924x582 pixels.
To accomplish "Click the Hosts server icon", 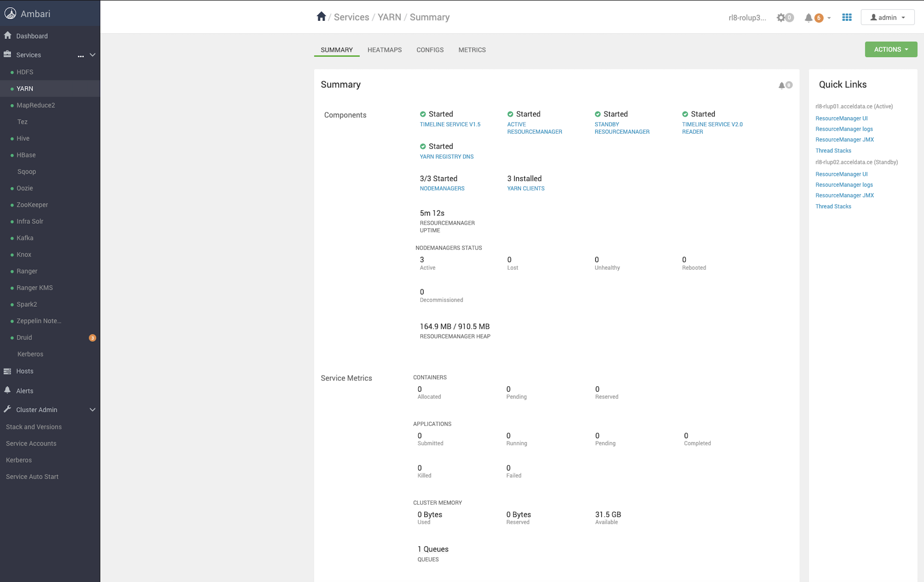I will click(7, 371).
